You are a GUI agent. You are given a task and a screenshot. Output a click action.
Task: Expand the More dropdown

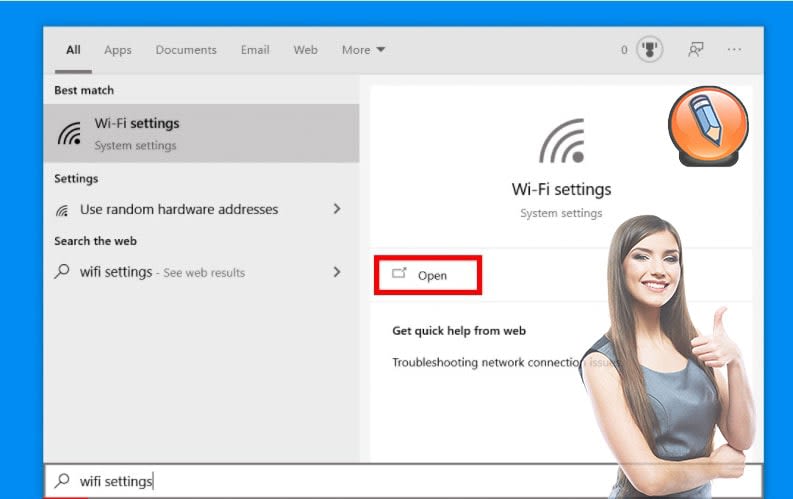click(363, 50)
